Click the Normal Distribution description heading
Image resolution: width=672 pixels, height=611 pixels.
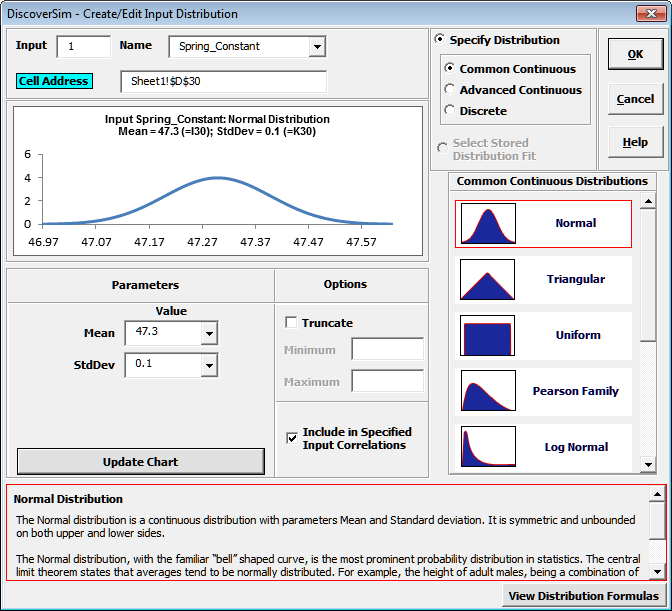tap(68, 499)
